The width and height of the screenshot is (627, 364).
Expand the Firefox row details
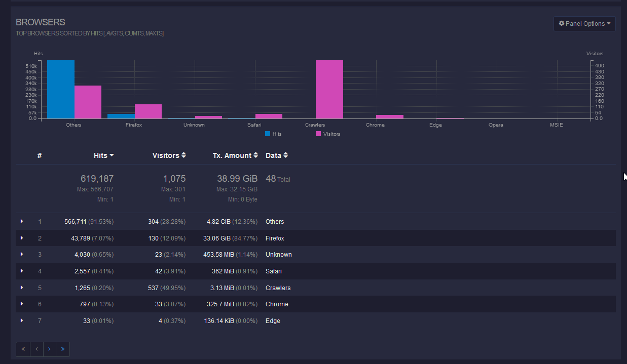coord(22,238)
